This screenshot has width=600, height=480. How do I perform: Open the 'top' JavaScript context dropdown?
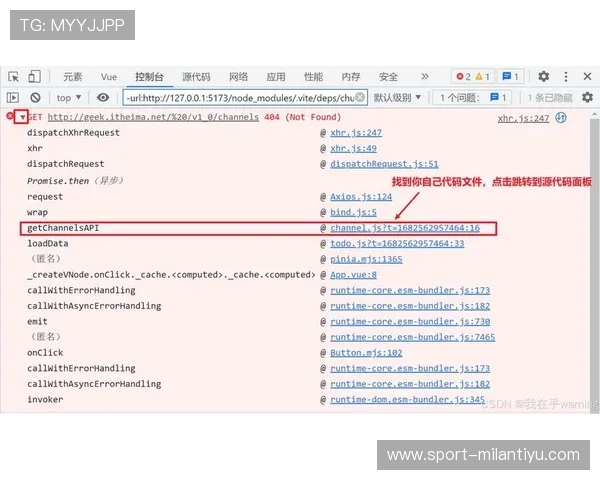pos(69,98)
